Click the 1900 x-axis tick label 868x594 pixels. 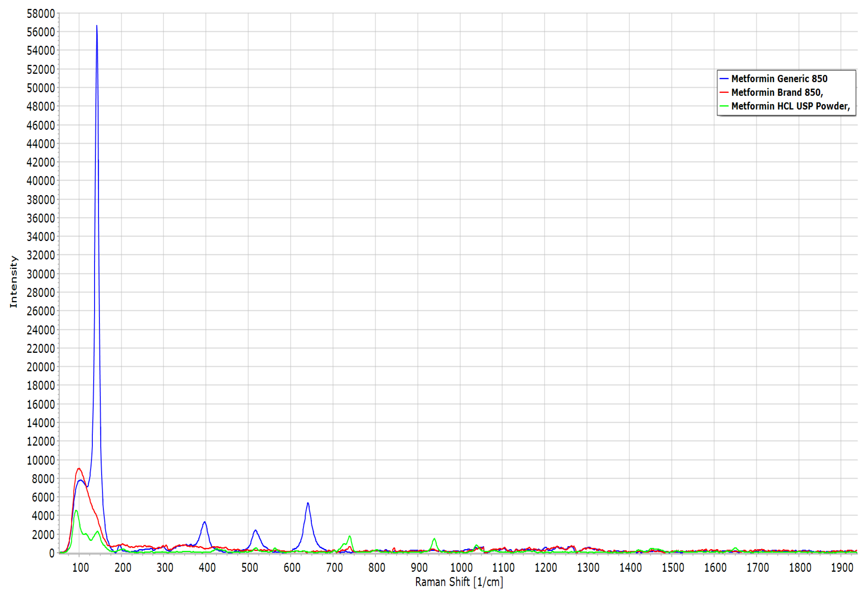pyautogui.click(x=842, y=568)
